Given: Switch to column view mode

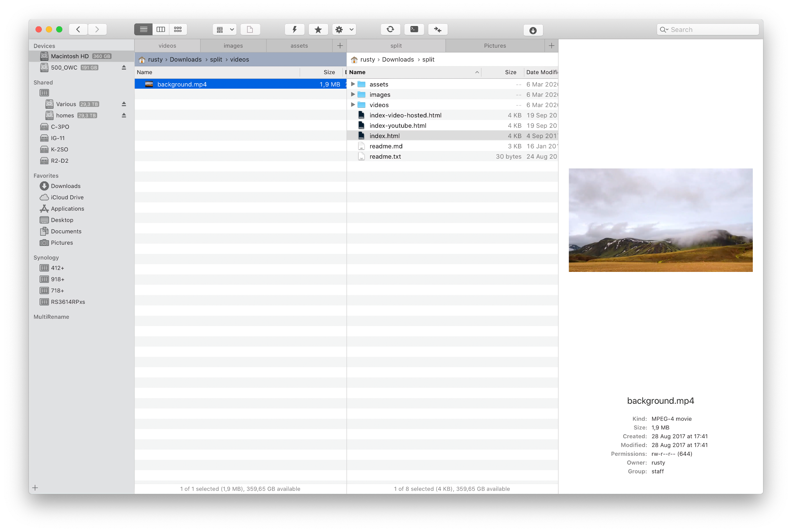Looking at the screenshot, I should (161, 29).
